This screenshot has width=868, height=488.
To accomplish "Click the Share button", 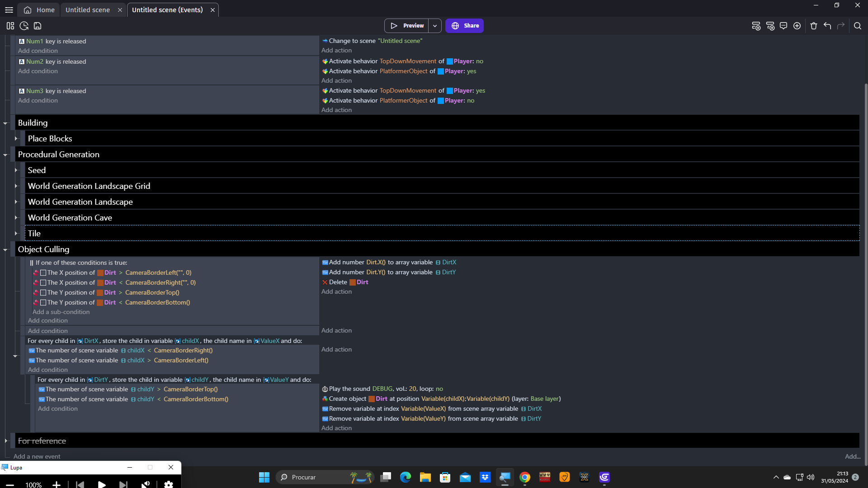I will coord(464,26).
